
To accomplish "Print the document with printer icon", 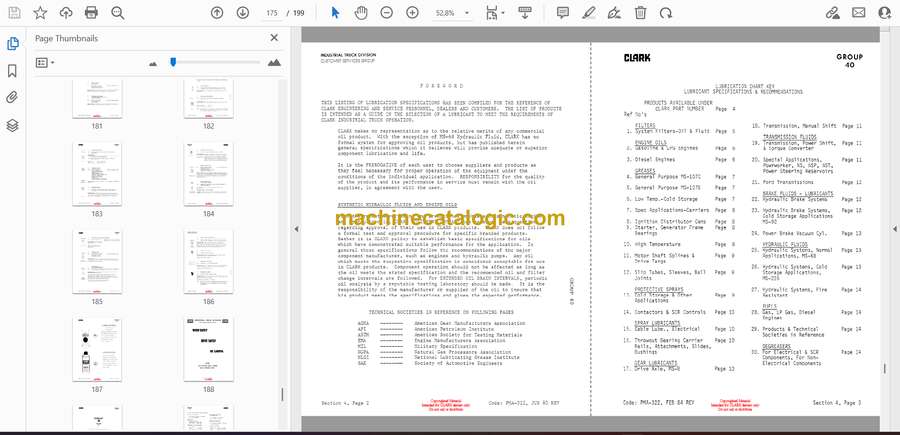I will click(91, 13).
